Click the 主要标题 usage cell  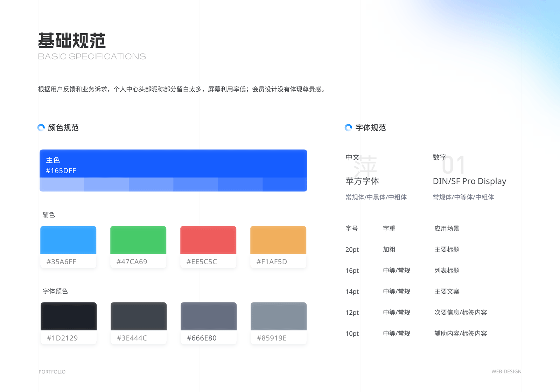[447, 250]
